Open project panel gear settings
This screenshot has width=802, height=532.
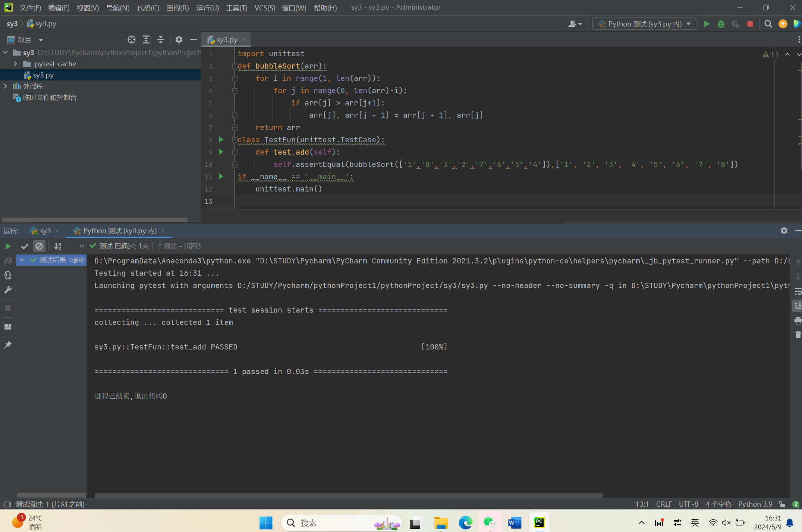click(x=179, y=39)
